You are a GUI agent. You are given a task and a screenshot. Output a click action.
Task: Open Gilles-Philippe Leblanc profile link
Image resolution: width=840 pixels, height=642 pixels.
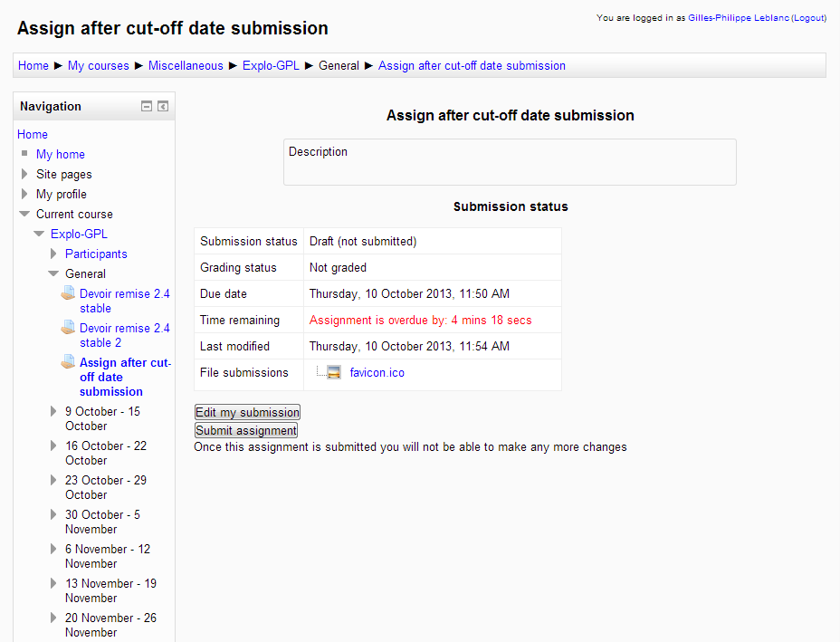coord(739,18)
